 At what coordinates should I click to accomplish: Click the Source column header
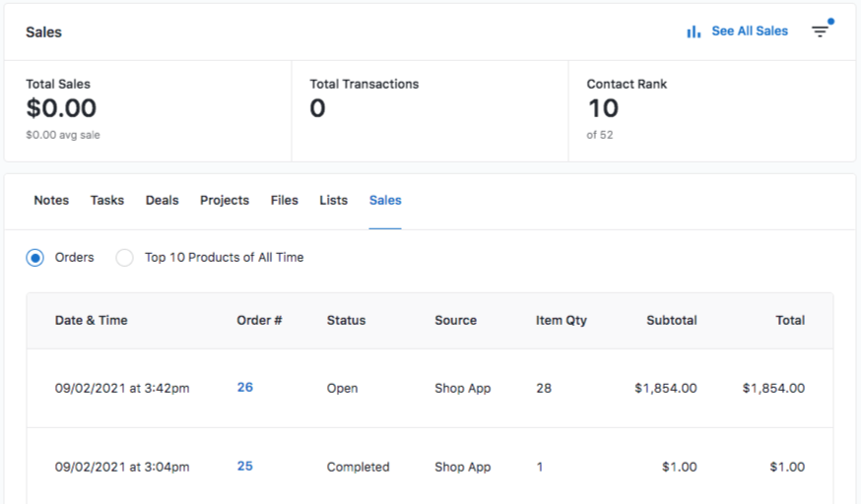[x=455, y=320]
